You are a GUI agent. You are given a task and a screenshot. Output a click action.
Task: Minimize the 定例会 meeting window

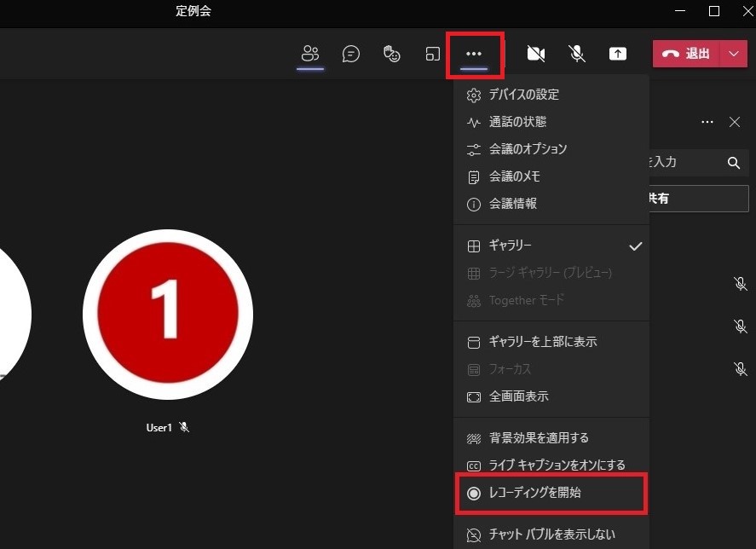pos(680,10)
